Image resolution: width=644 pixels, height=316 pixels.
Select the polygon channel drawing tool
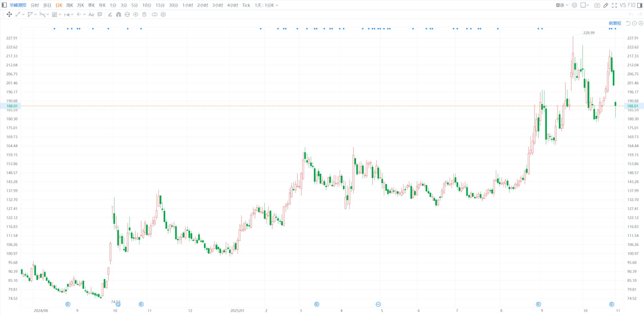[x=30, y=15]
